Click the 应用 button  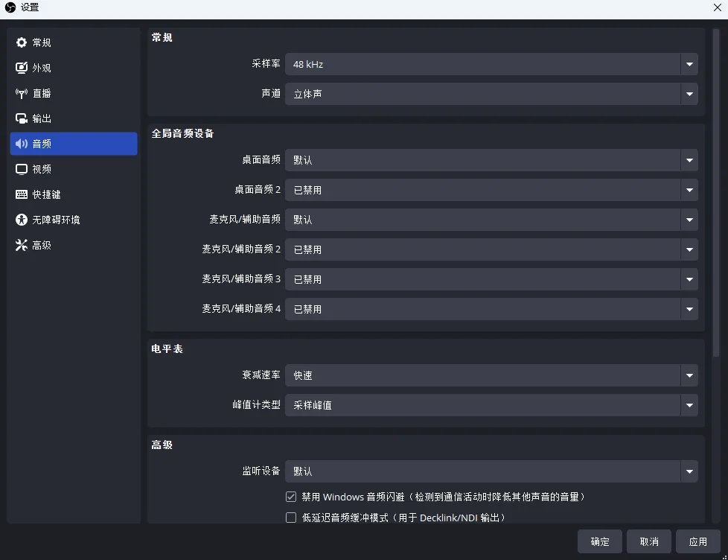tap(697, 541)
